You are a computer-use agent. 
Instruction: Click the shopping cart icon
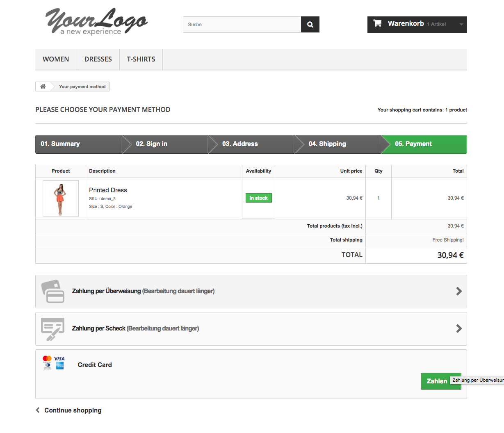tap(377, 23)
